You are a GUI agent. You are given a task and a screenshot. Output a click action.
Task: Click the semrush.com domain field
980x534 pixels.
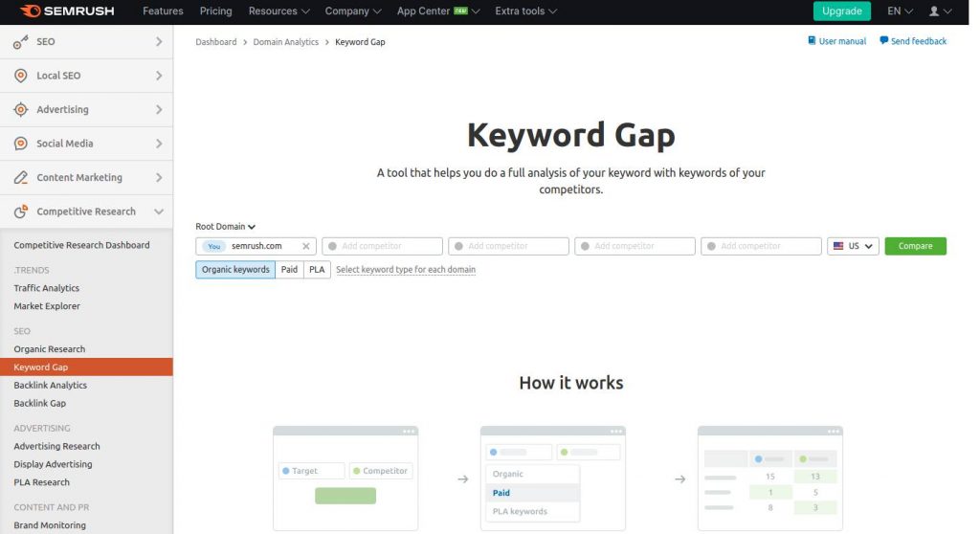pos(256,246)
